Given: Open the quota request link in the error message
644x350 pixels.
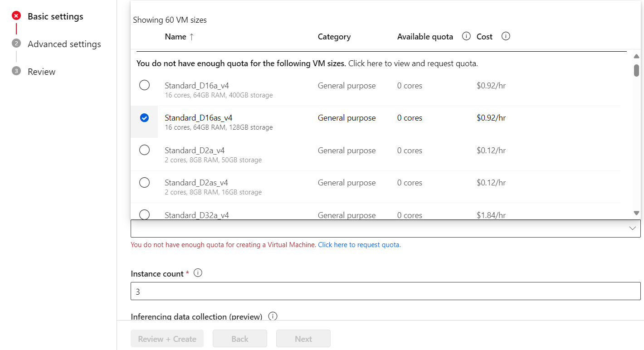Looking at the screenshot, I should [x=359, y=244].
